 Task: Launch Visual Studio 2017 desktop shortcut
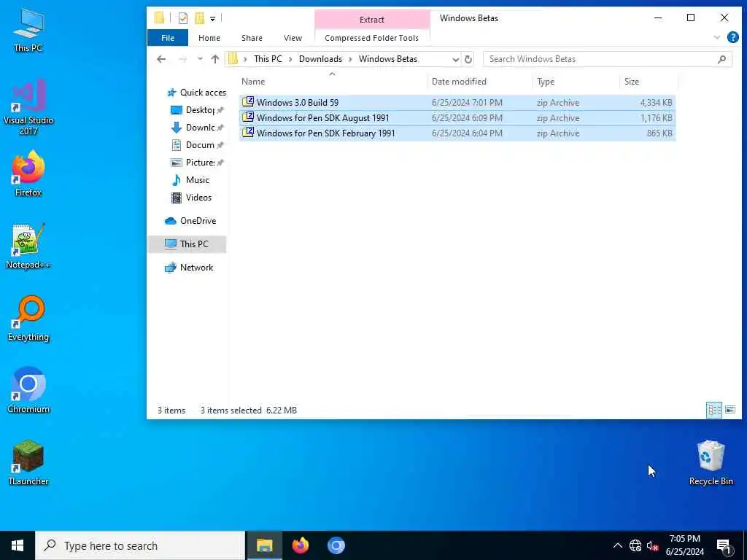click(28, 108)
